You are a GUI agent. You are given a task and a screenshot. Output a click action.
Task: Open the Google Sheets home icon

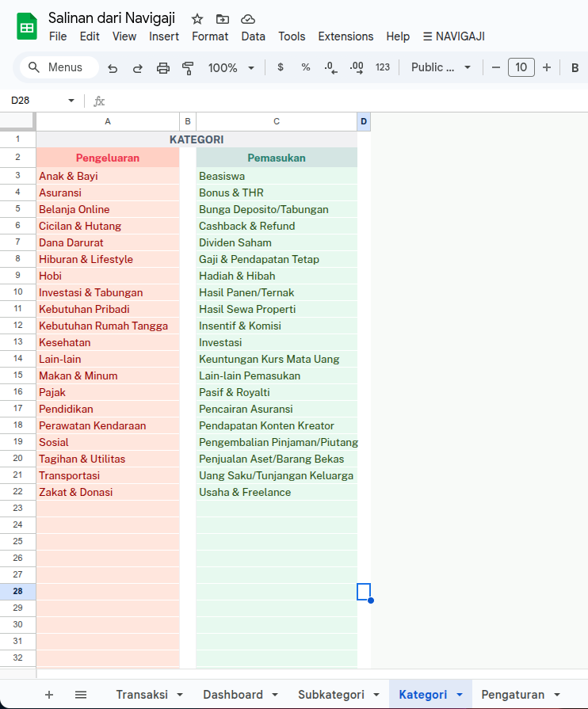[27, 27]
